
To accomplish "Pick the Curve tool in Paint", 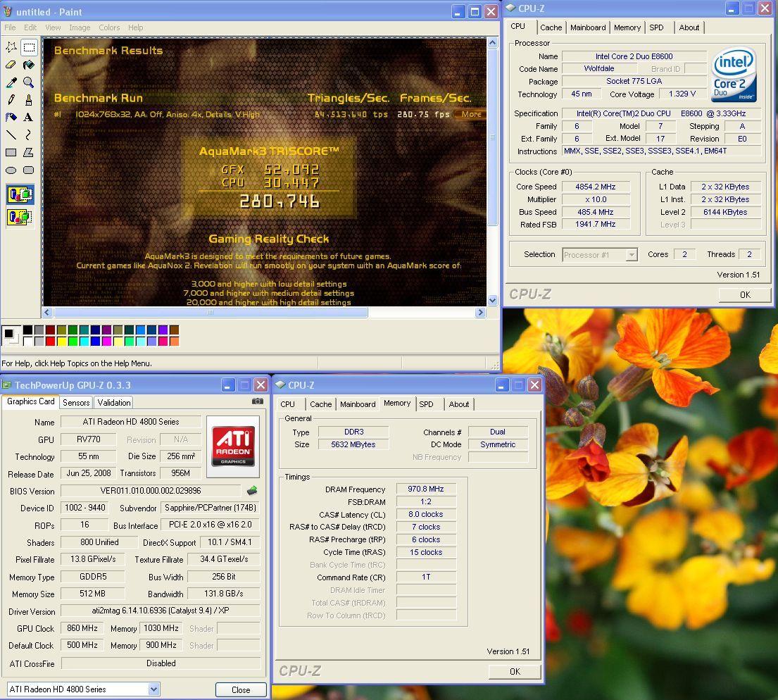I will pyautogui.click(x=29, y=135).
